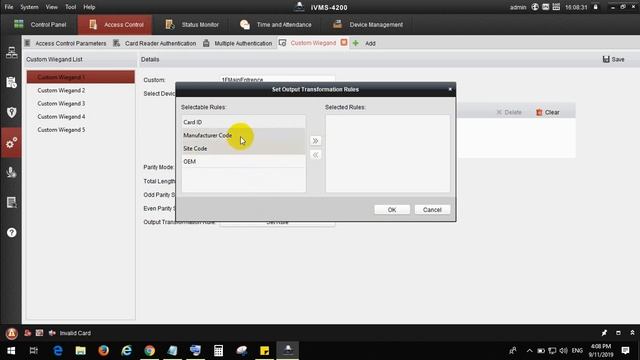Open the Help menu
Screen dimensions: 640x360
coord(89,7)
